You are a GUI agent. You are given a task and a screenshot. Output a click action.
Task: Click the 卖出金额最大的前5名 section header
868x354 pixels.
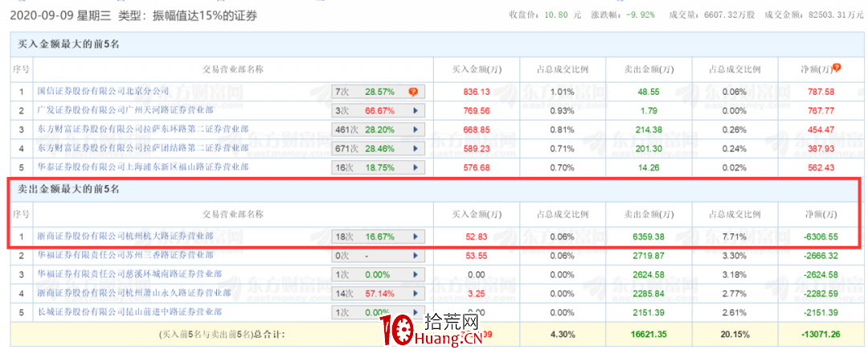69,189
